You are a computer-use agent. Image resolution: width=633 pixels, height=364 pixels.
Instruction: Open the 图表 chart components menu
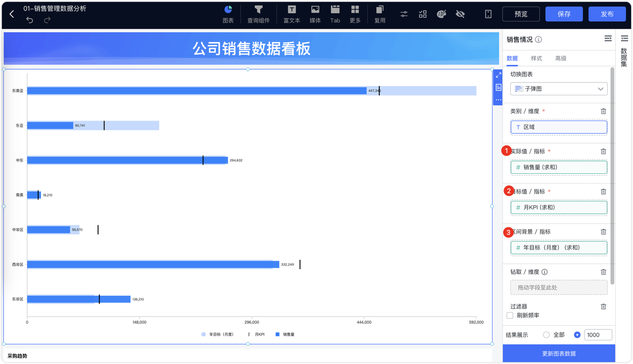(x=228, y=14)
